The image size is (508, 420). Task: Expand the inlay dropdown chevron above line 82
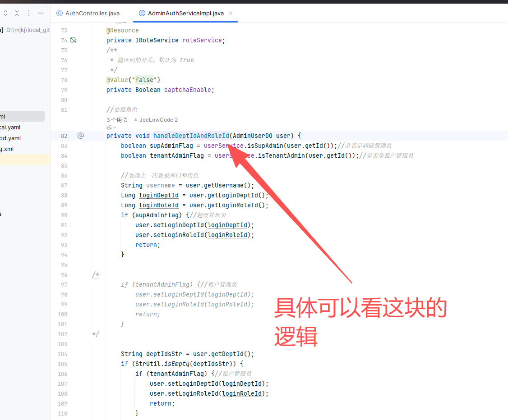pos(115,128)
